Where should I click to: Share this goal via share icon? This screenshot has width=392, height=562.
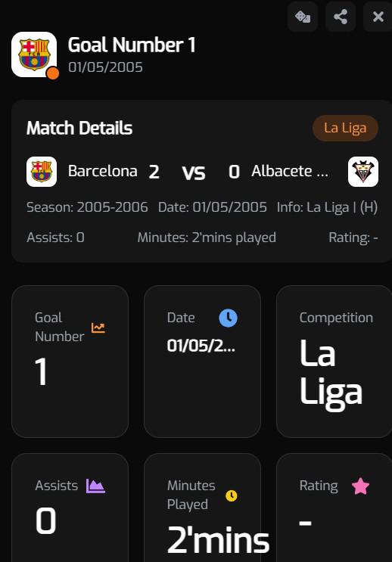coord(341,17)
